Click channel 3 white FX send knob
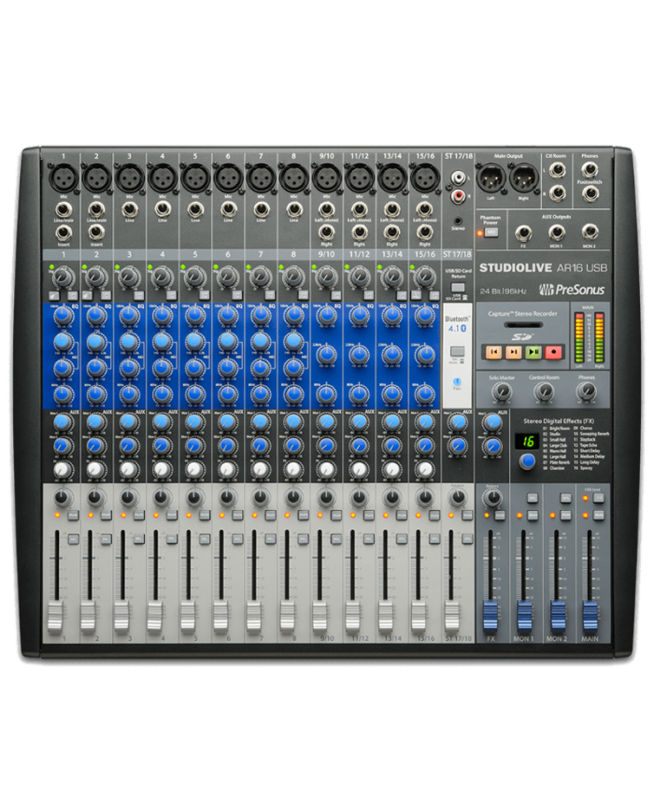654x812 pixels. [x=127, y=470]
